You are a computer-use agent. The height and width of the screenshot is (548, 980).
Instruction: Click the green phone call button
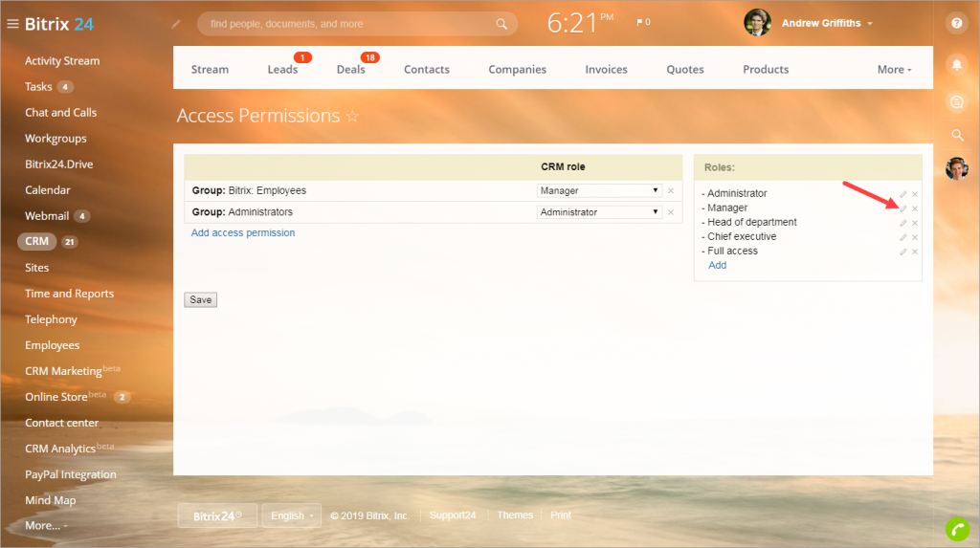(x=957, y=529)
